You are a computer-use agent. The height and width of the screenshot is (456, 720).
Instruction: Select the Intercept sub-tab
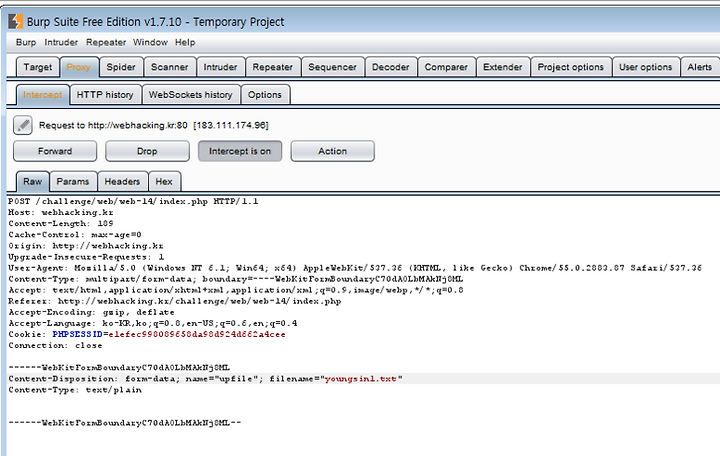42,95
